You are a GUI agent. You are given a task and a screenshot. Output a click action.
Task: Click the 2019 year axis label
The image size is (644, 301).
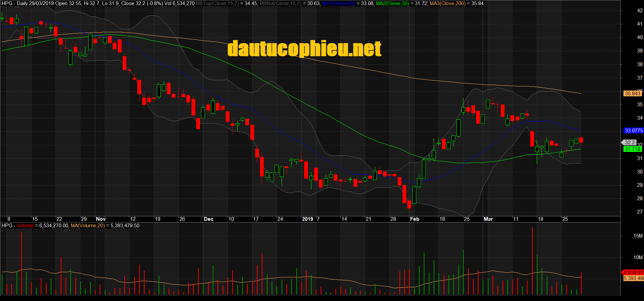(x=307, y=219)
